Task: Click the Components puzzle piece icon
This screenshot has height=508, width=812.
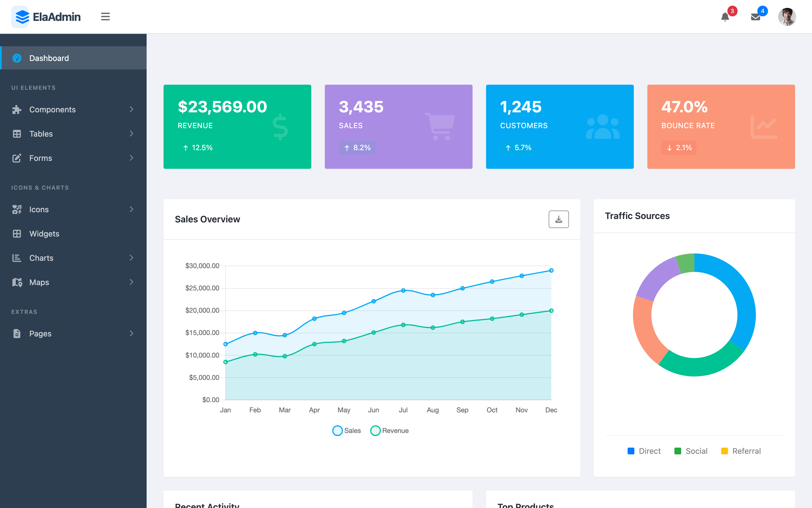Action: [17, 110]
